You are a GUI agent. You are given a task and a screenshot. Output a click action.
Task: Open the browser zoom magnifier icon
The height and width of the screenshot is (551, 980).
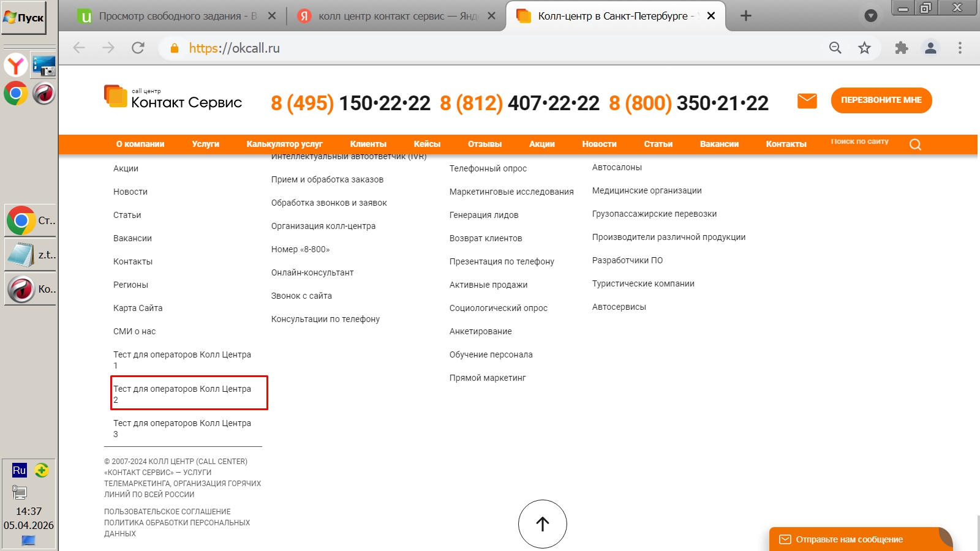pos(835,48)
